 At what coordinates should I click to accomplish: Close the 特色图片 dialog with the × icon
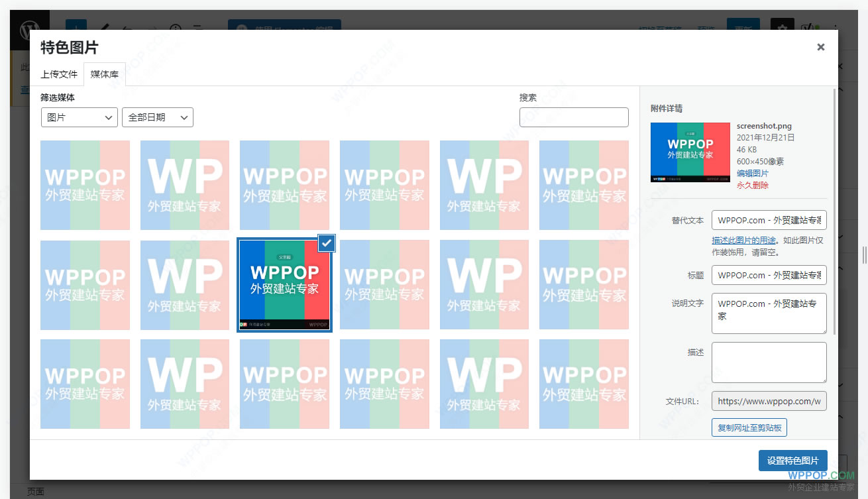click(821, 47)
